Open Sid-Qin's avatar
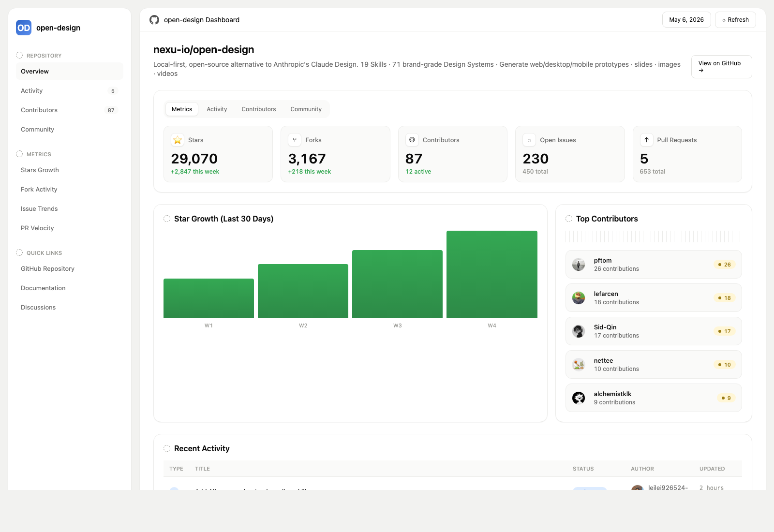Viewport: 774px width, 532px height. [x=579, y=331]
